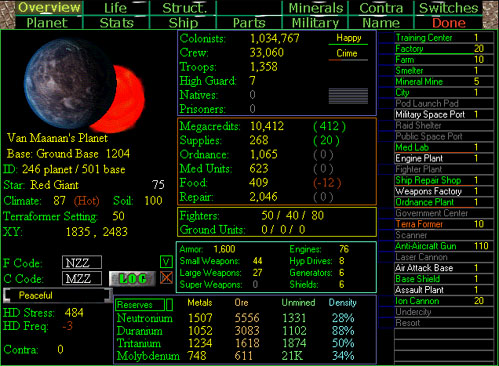Click the Happy indicator bar
Screen dimensions: 499x366
tap(348, 38)
